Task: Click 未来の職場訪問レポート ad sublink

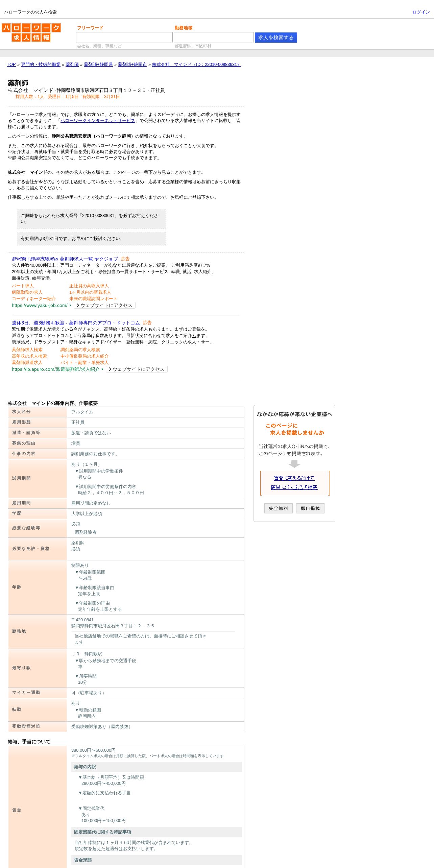Action: coord(93,299)
